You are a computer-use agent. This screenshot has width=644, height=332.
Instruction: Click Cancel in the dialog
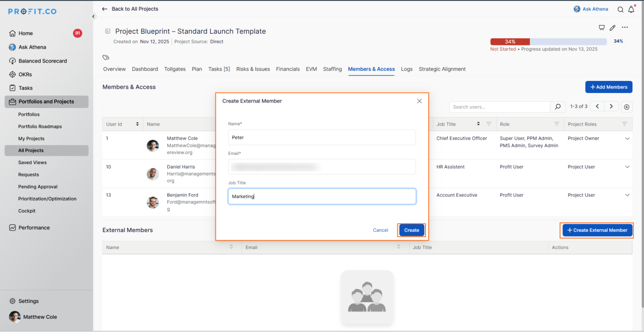coord(380,230)
